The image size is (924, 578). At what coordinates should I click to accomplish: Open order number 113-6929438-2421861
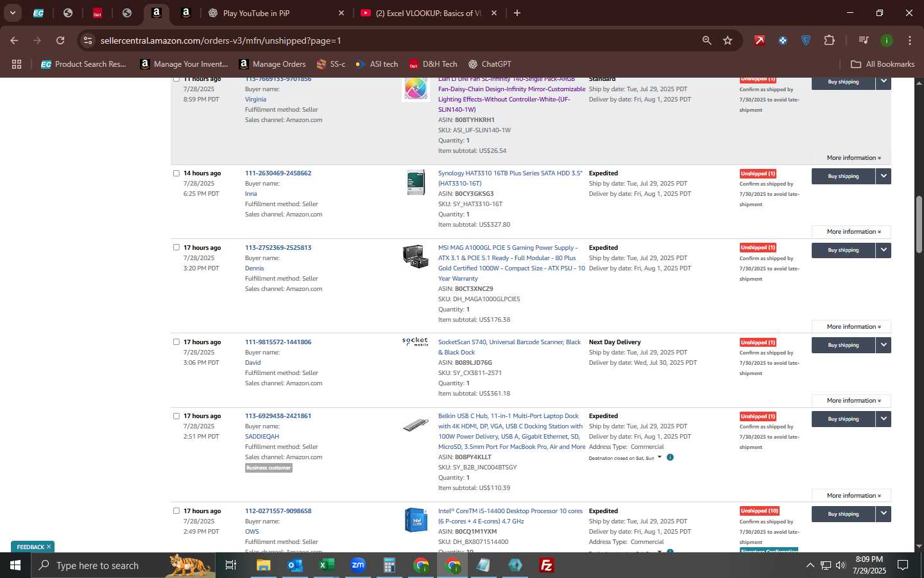click(278, 416)
